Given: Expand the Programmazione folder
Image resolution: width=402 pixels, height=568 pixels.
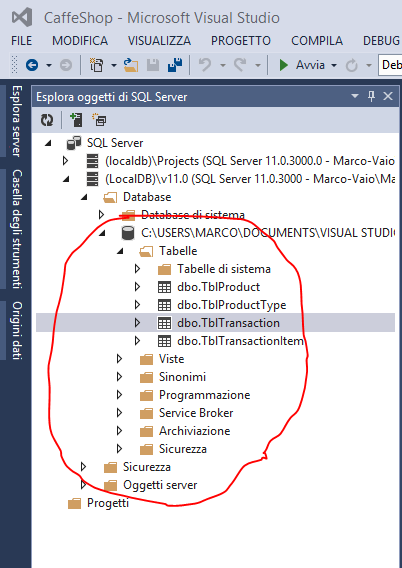Looking at the screenshot, I should pos(120,395).
